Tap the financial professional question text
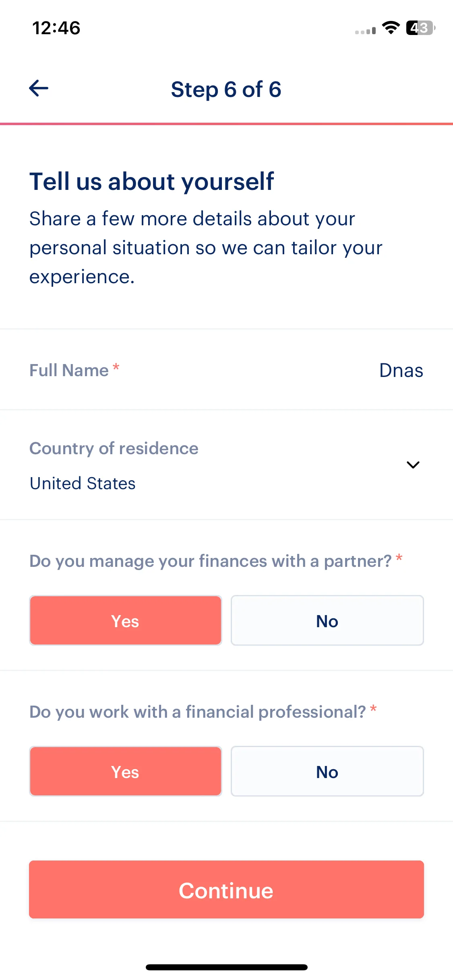 198,712
